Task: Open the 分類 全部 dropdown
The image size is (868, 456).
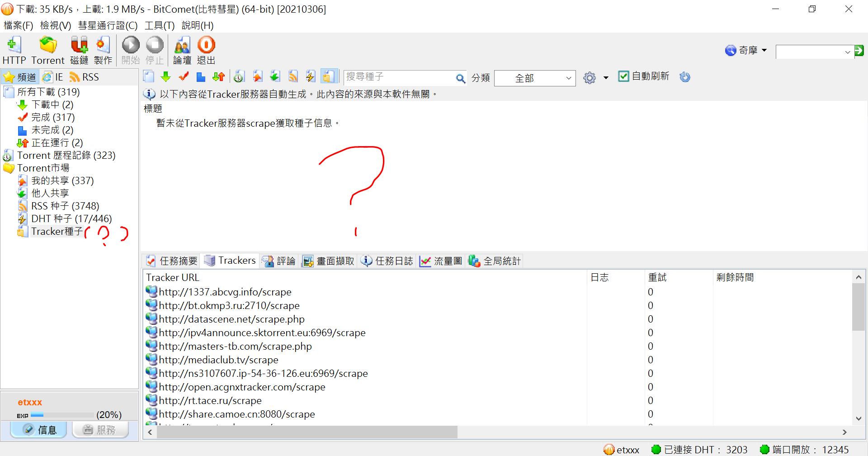Action: point(535,78)
